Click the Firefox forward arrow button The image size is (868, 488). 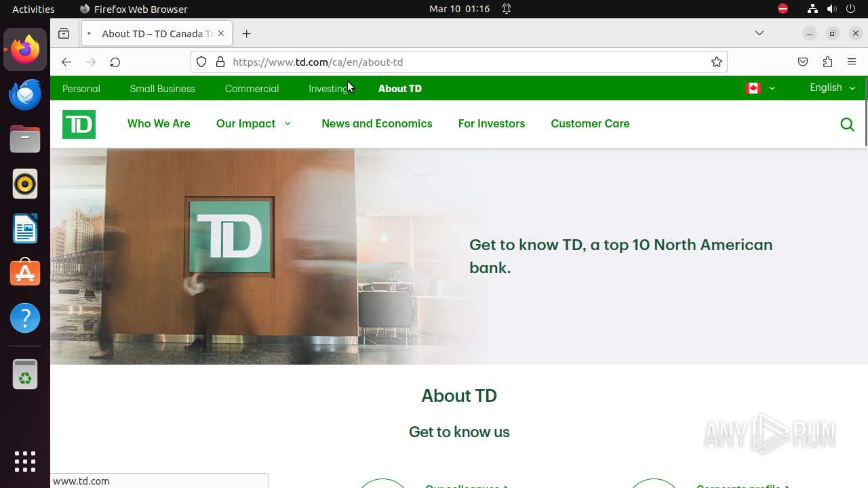[91, 62]
